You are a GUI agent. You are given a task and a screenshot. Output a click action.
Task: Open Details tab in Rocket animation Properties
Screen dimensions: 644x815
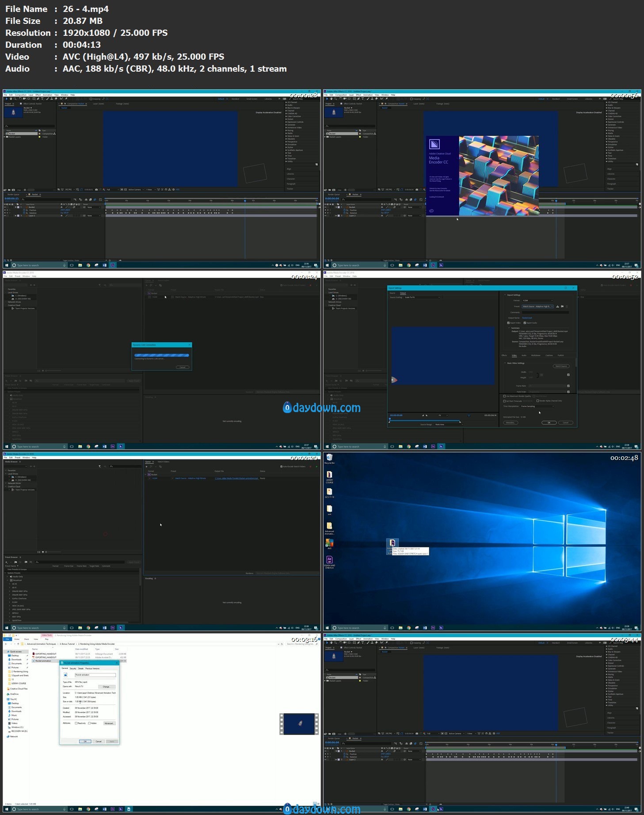(80, 668)
